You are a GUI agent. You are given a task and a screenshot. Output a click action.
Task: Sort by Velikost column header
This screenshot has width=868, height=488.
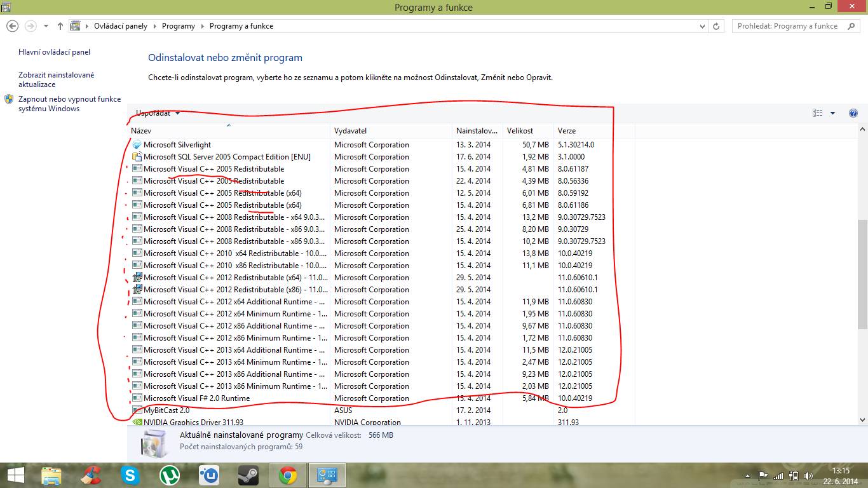pos(528,130)
